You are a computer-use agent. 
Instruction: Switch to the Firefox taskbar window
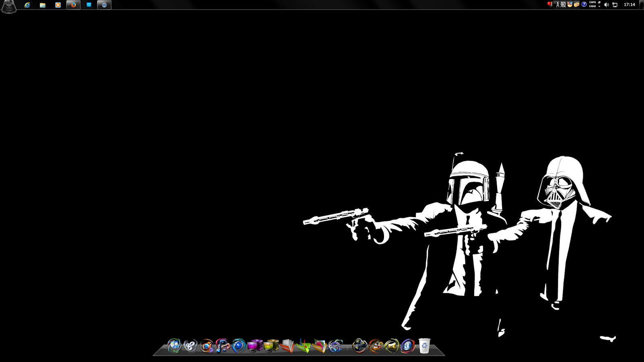[x=73, y=5]
